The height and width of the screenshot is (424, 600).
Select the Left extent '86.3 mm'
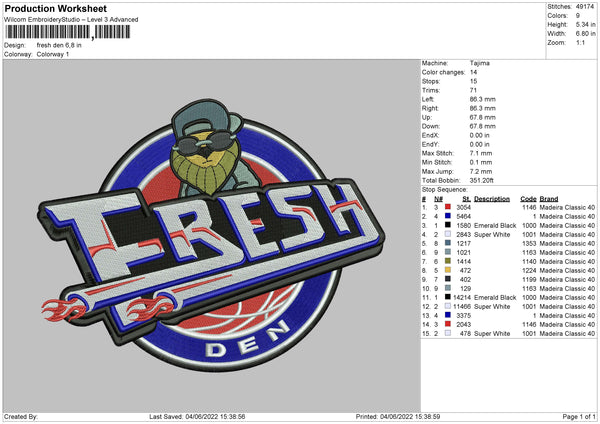click(x=483, y=99)
